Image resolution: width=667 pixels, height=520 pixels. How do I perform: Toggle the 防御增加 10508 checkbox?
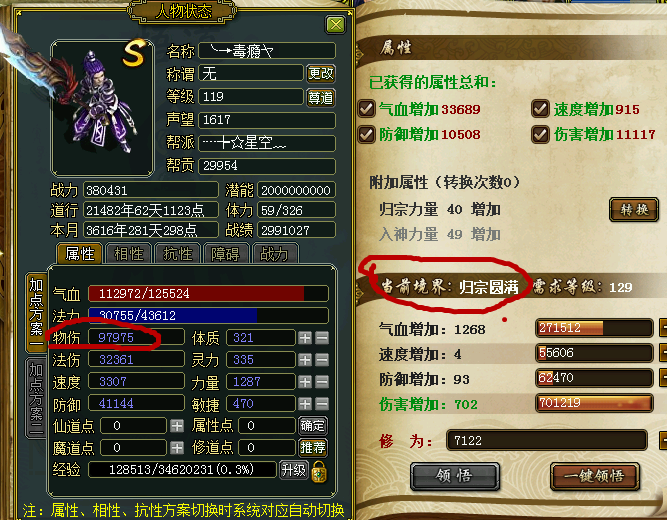click(366, 134)
